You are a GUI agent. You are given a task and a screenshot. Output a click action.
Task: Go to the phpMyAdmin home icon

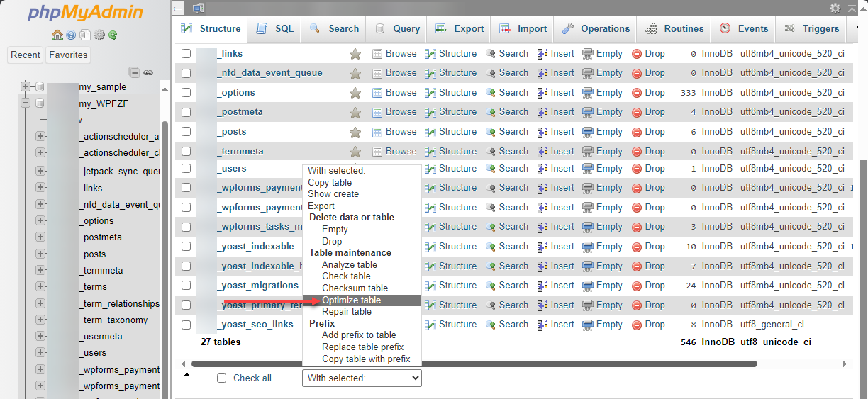click(x=57, y=35)
